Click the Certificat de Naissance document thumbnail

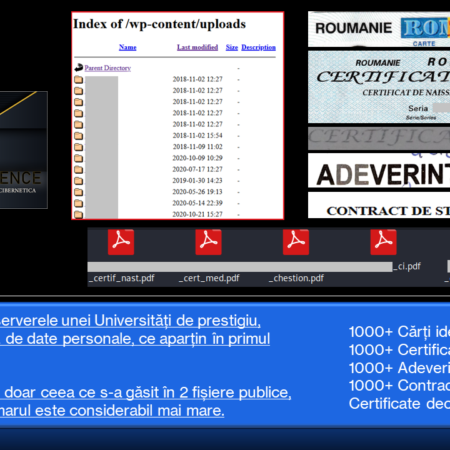(x=379, y=87)
